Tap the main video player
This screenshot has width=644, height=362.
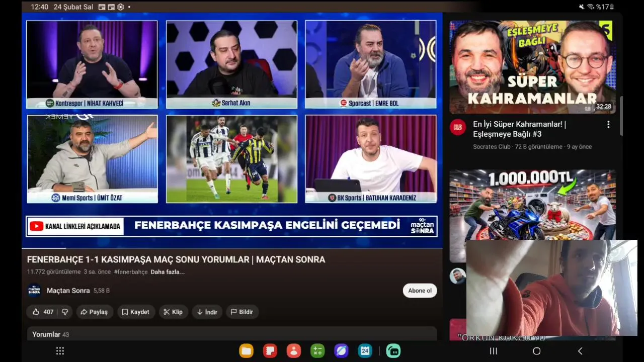pos(232,130)
